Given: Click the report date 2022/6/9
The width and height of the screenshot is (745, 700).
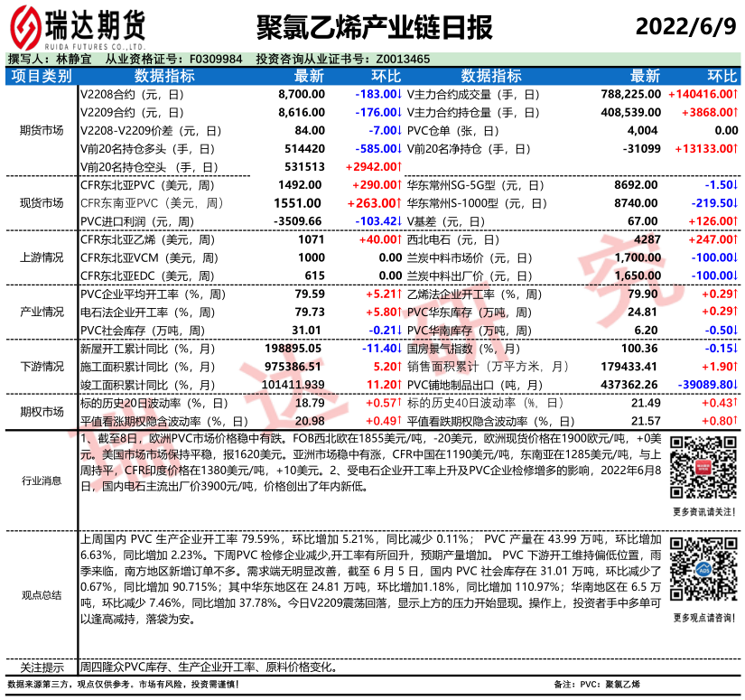Looking at the screenshot, I should pyautogui.click(x=685, y=27).
